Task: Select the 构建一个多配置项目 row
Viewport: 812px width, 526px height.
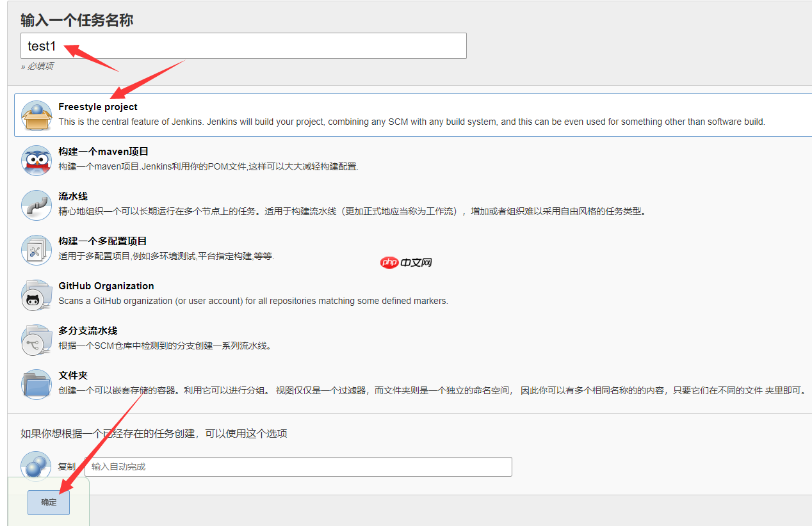Action: tap(256, 250)
